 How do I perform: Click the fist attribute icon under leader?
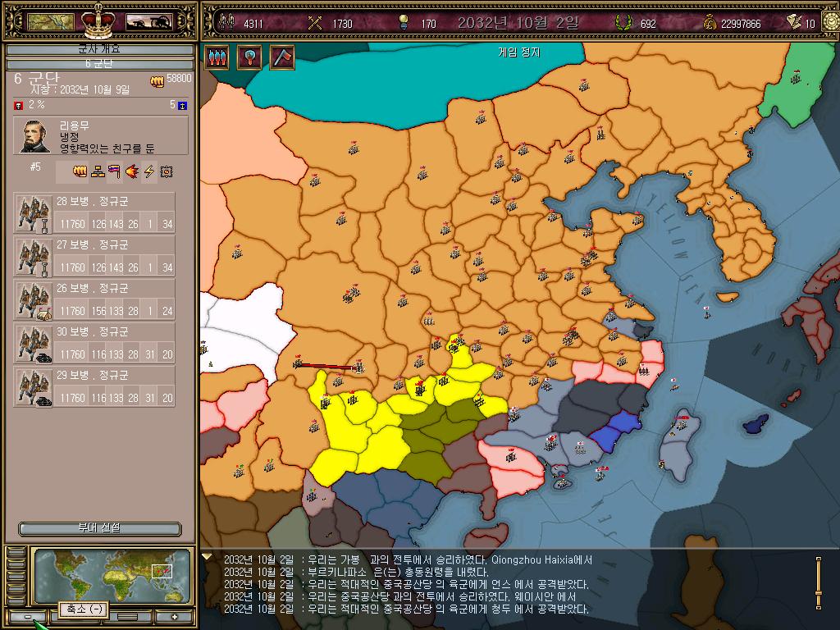[80, 171]
